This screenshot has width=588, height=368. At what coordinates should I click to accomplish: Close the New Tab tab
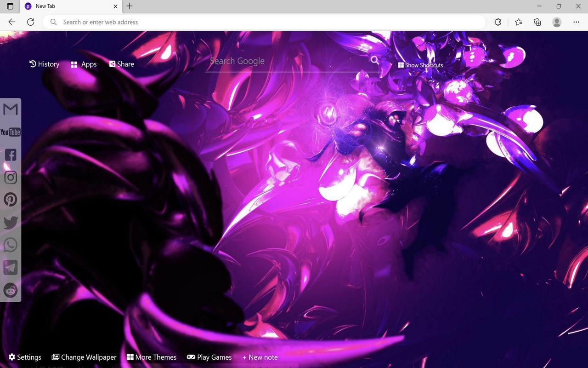[x=115, y=6]
